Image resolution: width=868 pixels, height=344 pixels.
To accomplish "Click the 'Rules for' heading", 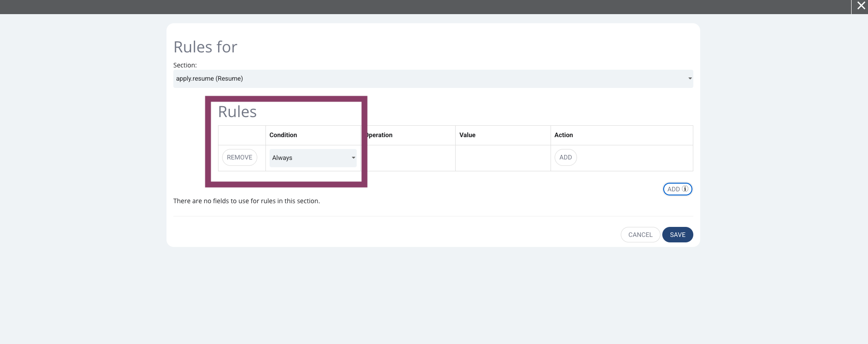I will tap(205, 47).
